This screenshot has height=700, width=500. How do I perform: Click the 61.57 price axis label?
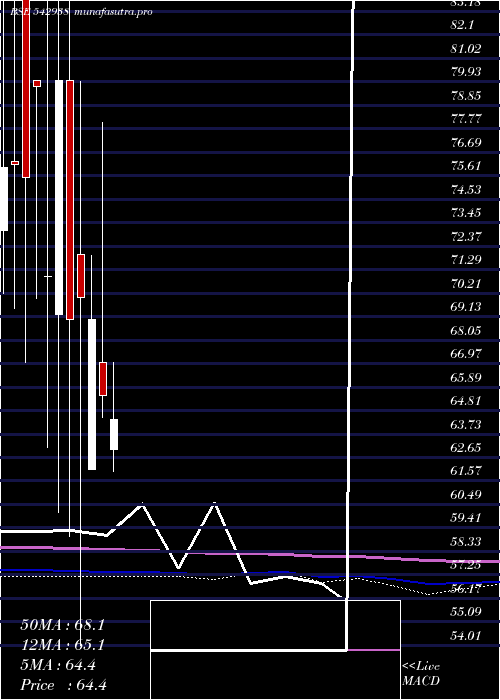466,471
